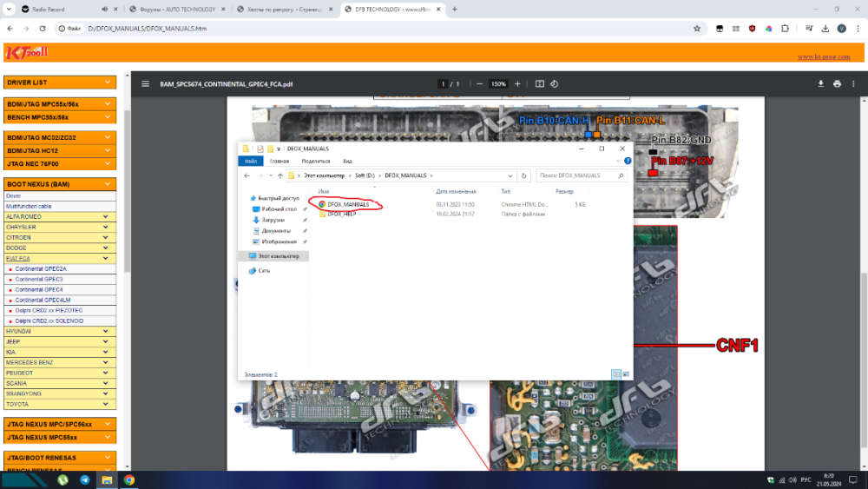
Task: Expand the DRIVER LIST section
Action: [60, 83]
